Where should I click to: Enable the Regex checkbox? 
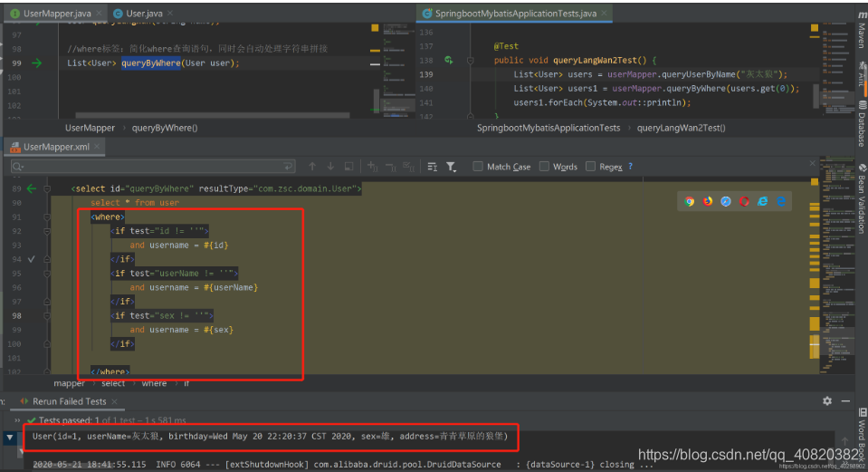point(591,167)
